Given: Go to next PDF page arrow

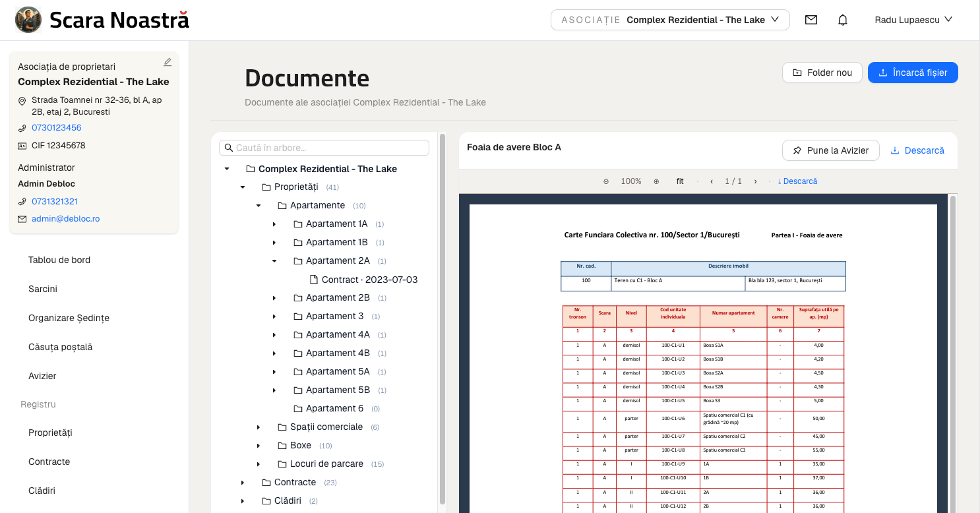Looking at the screenshot, I should pyautogui.click(x=755, y=181).
